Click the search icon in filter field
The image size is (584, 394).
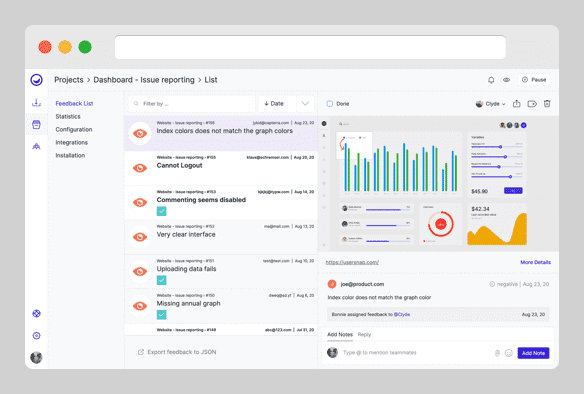[136, 104]
